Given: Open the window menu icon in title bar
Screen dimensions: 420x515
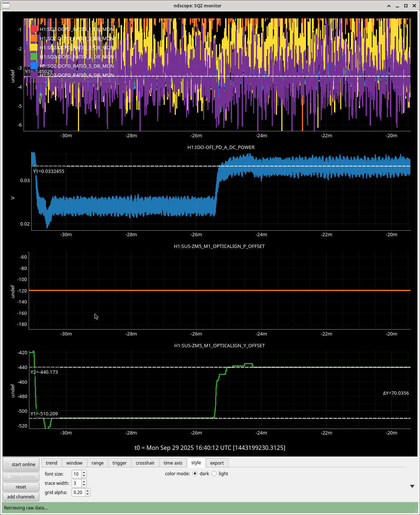Looking at the screenshot, I should [6, 6].
